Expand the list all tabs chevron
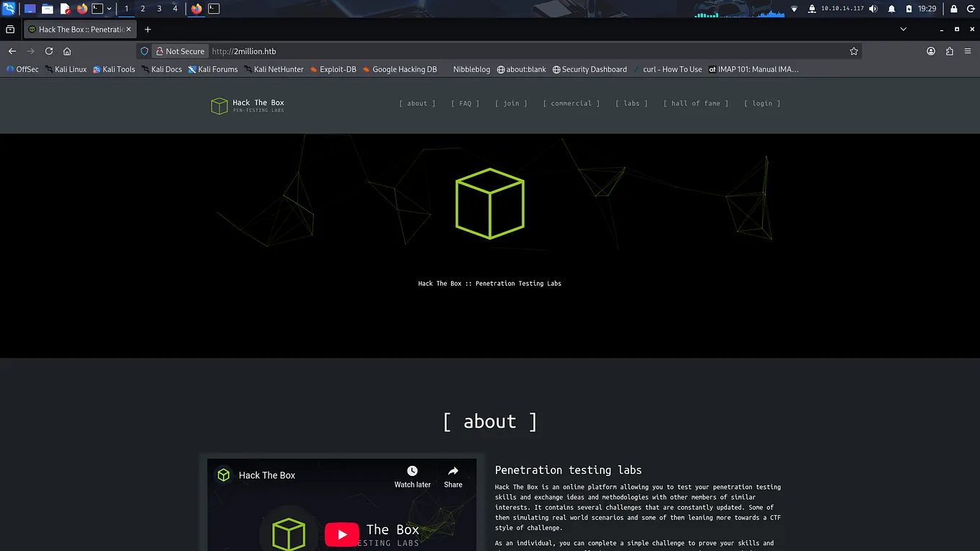Screen dimensions: 980x551 [904, 30]
